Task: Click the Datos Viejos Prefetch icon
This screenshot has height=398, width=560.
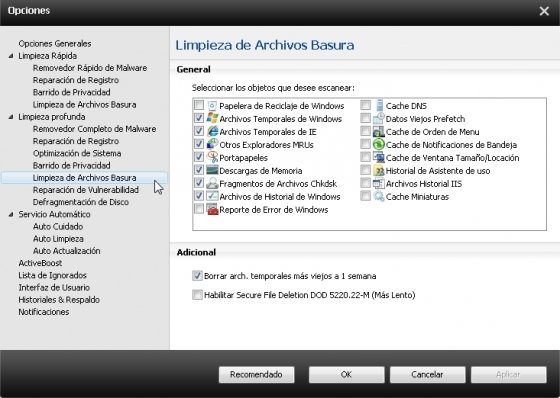Action: pyautogui.click(x=379, y=118)
